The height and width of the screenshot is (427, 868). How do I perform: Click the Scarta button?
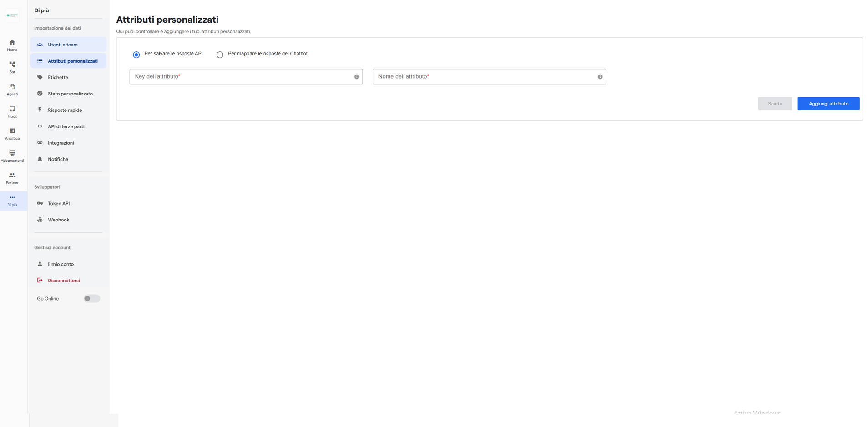pos(775,104)
